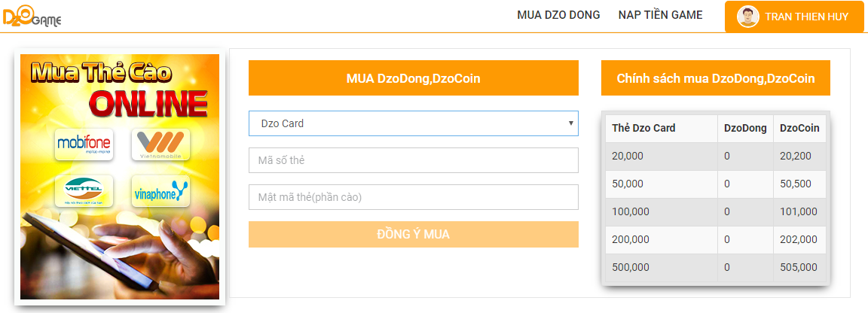Click the 505,000 DzoCoin cell
The height and width of the screenshot is (313, 868).
799,267
